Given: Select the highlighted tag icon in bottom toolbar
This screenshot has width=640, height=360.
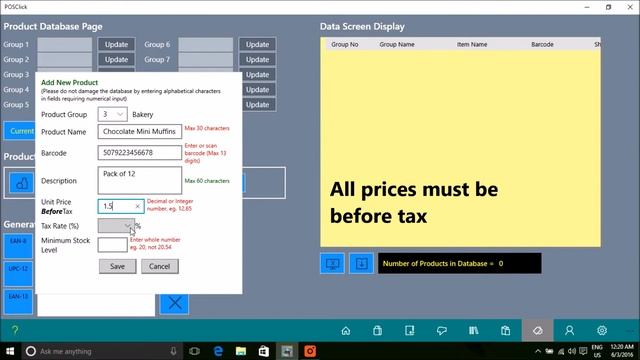Looking at the screenshot, I should (538, 330).
